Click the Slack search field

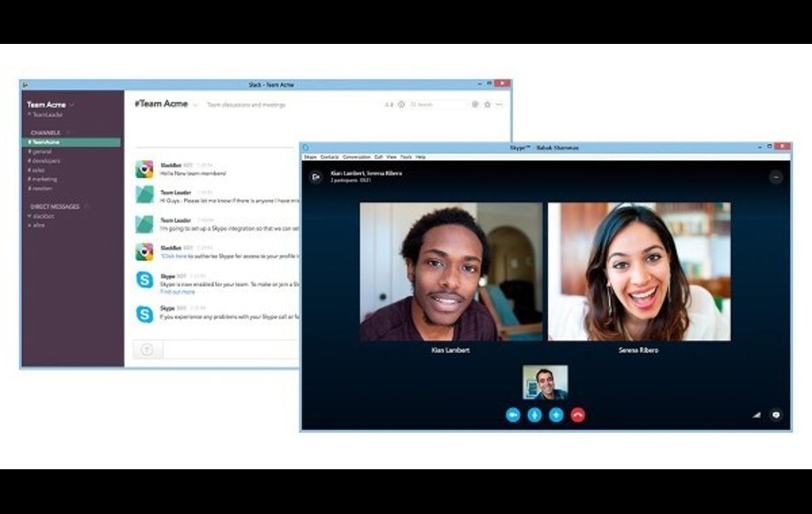pos(439,104)
